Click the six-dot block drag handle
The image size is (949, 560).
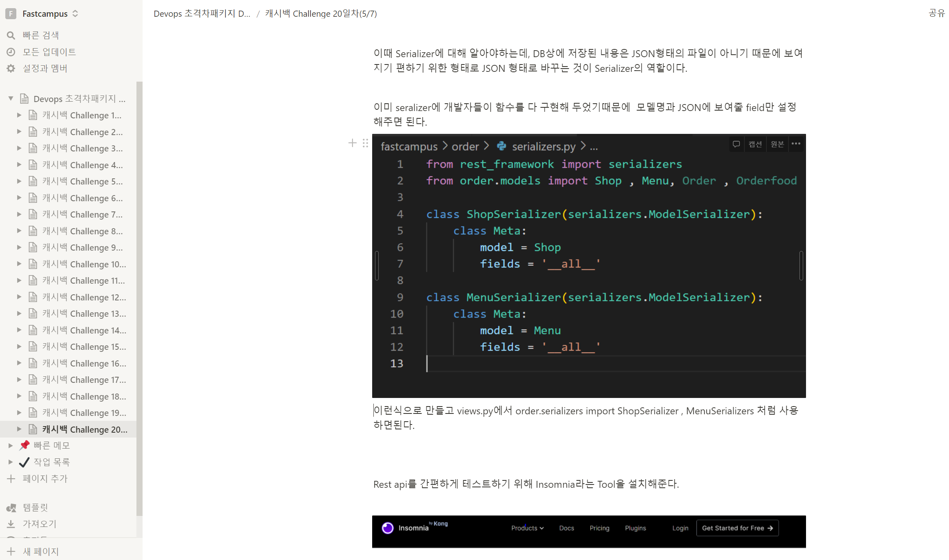[x=365, y=143]
